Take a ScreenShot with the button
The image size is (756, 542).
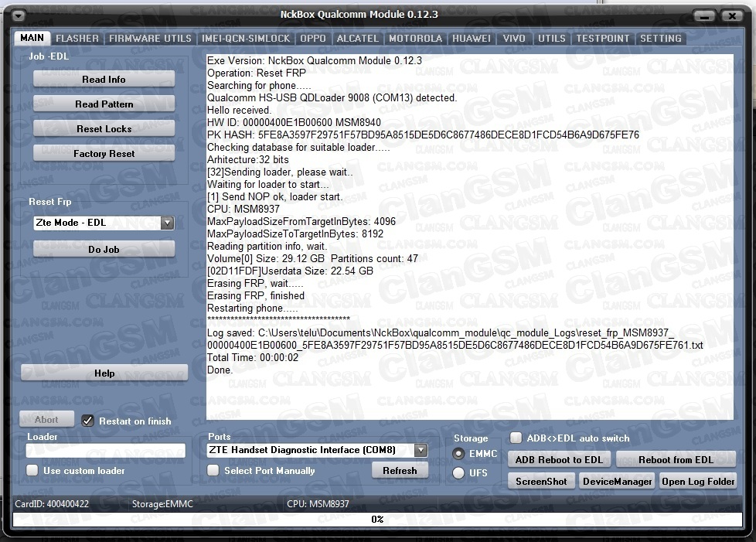[x=541, y=481]
